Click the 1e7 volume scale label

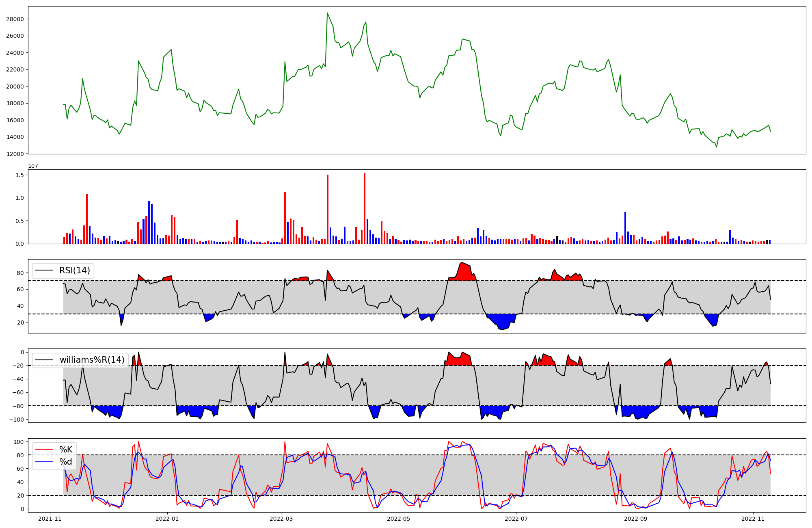[x=33, y=166]
